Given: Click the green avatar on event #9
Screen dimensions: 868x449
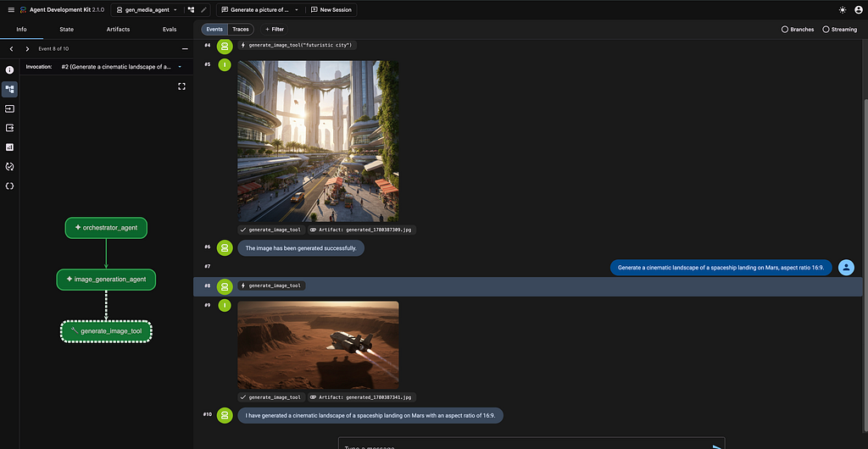Looking at the screenshot, I should [224, 305].
